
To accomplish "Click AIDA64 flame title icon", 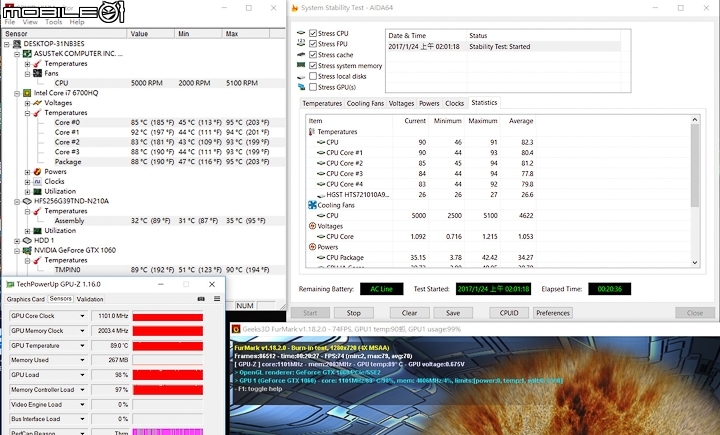I will (x=295, y=8).
